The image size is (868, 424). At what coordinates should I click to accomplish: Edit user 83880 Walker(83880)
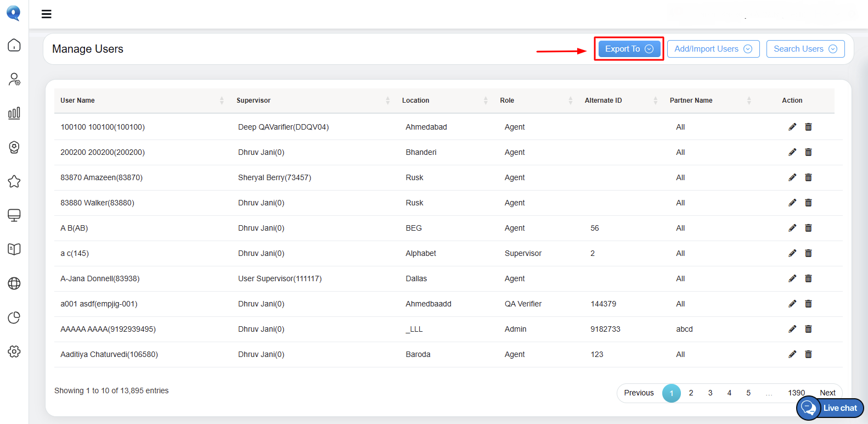click(x=792, y=203)
